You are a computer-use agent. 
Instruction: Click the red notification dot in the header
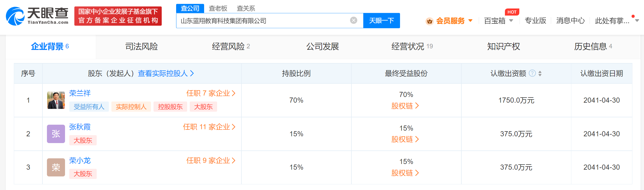click(x=633, y=16)
